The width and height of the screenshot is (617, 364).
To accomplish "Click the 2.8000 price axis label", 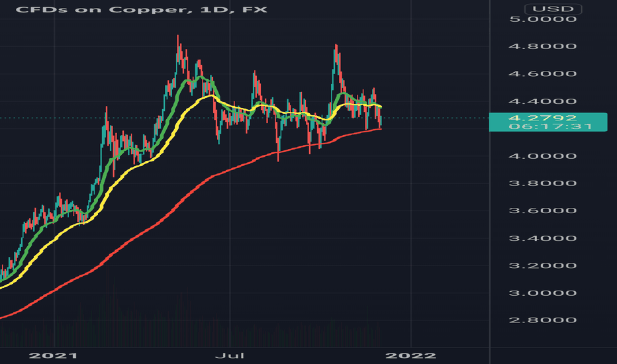I will click(x=543, y=320).
